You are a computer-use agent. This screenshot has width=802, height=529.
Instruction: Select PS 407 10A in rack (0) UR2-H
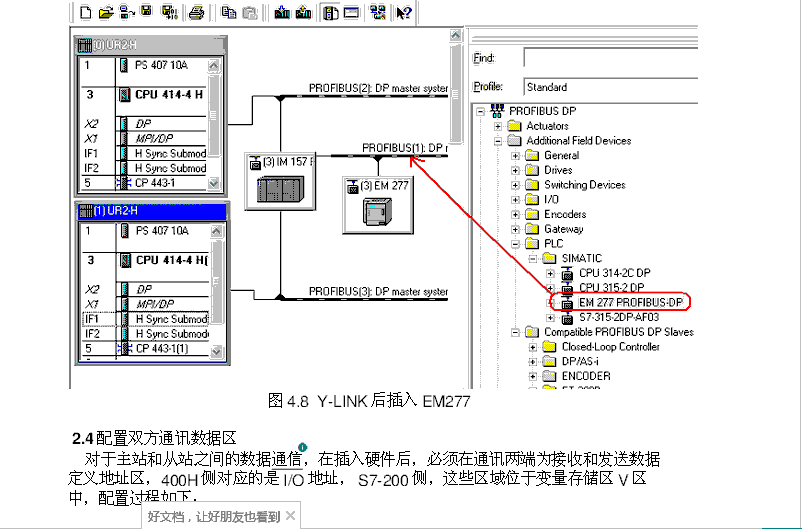click(161, 65)
